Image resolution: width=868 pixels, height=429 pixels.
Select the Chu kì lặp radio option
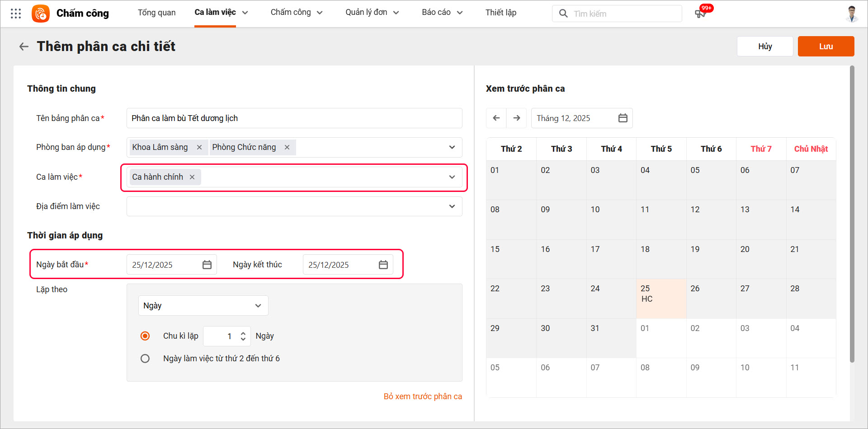(145, 336)
